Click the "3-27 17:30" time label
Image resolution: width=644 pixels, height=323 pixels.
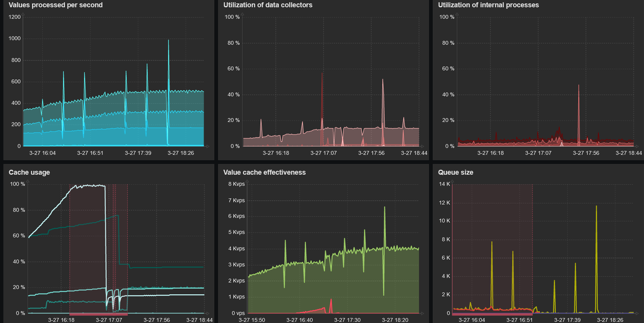tap(347, 320)
